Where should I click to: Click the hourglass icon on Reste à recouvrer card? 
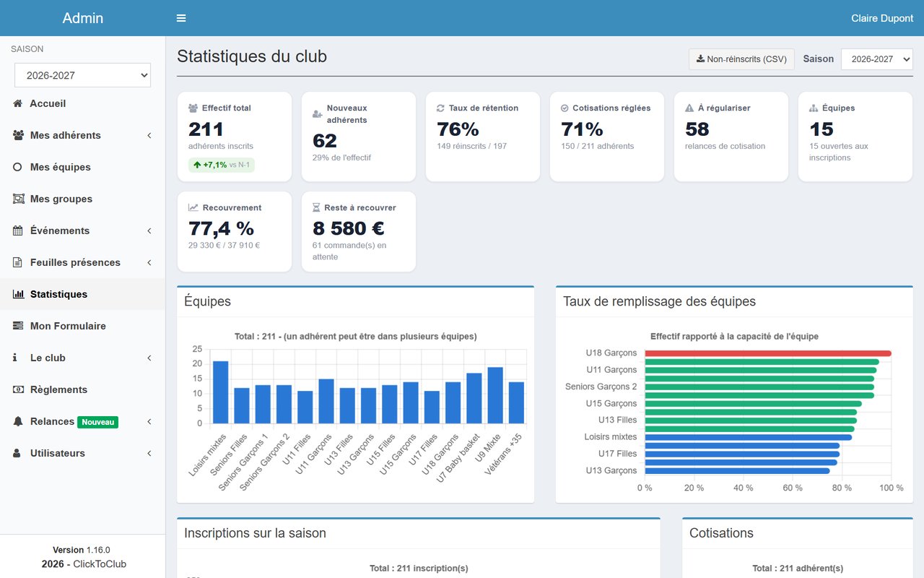coord(316,207)
